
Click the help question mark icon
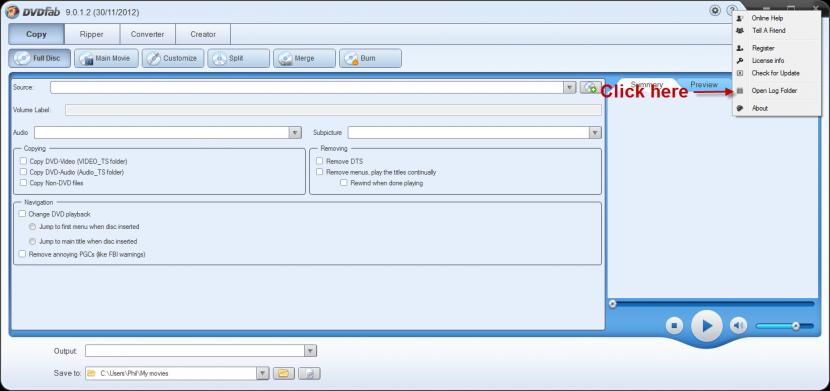click(x=732, y=11)
